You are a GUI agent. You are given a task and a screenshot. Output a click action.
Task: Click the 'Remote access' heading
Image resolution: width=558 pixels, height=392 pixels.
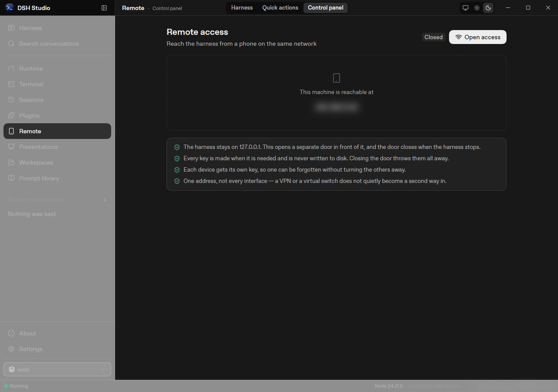pyautogui.click(x=197, y=32)
